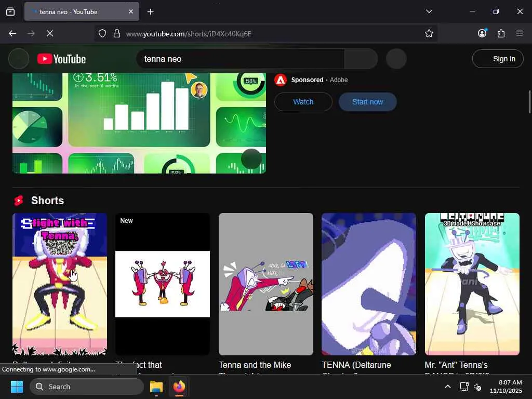This screenshot has width=532, height=399.
Task: Open the Adobe advertiser logo
Action: 280,80
